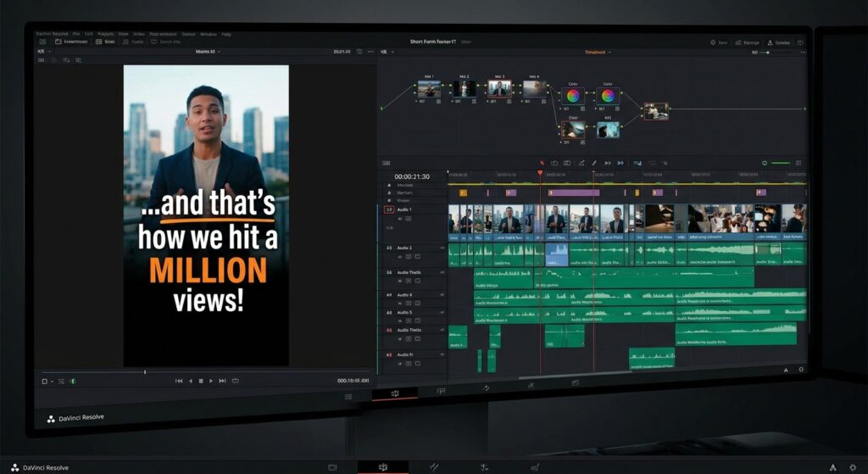Toggle the Audio 4 track number badge
Image resolution: width=868 pixels, height=474 pixels.
(x=389, y=295)
